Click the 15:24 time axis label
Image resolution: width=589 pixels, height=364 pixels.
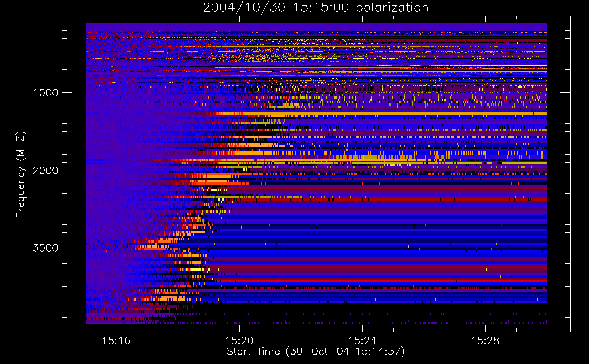[362, 341]
